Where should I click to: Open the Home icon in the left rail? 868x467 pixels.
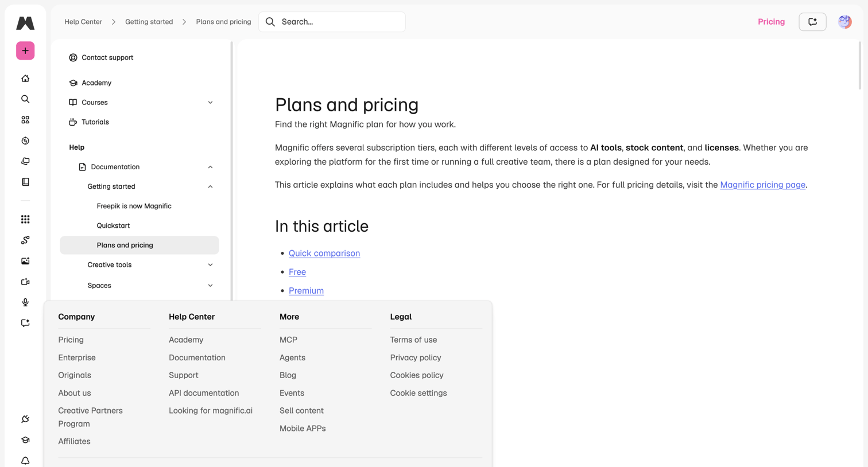click(25, 79)
